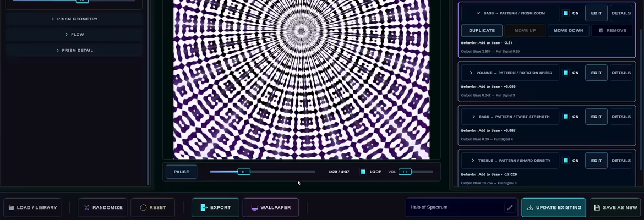Open the Load / Library button
Viewport: 644px width, 220px height.
[32, 208]
